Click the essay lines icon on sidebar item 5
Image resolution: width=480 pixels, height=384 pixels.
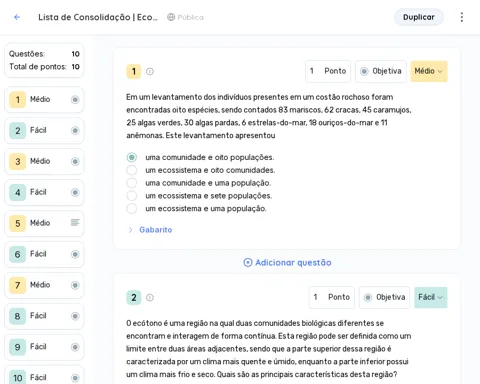coord(75,223)
